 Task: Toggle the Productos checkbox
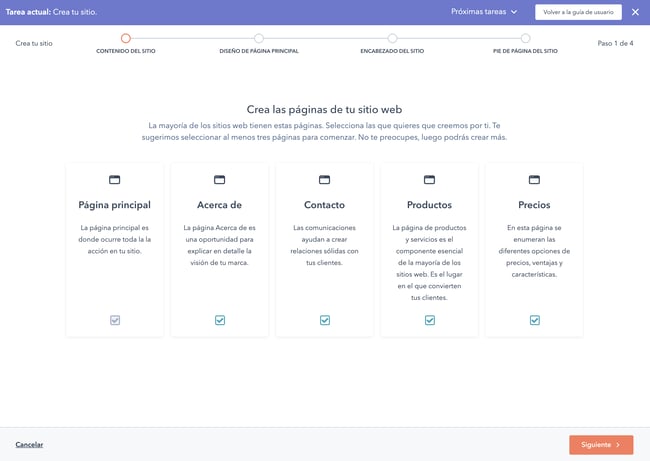pos(430,320)
